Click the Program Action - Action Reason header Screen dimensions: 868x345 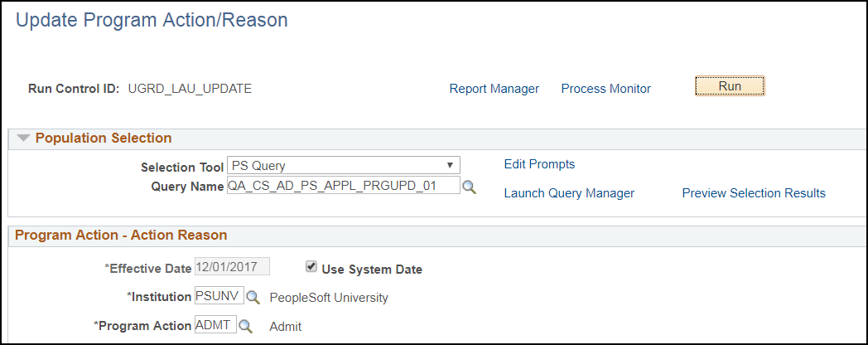pyautogui.click(x=121, y=236)
